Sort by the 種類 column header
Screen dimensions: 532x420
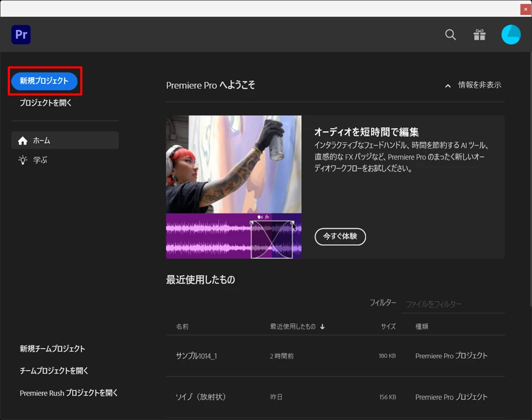pos(422,327)
